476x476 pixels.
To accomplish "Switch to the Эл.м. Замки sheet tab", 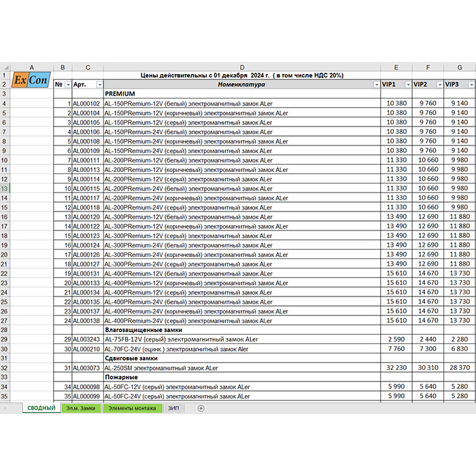I will tap(81, 408).
